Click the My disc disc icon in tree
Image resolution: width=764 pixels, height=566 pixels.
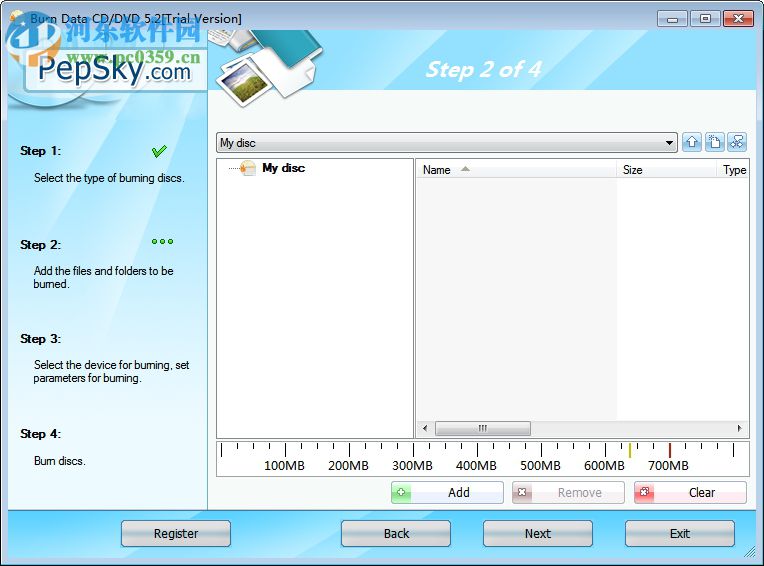pos(248,168)
